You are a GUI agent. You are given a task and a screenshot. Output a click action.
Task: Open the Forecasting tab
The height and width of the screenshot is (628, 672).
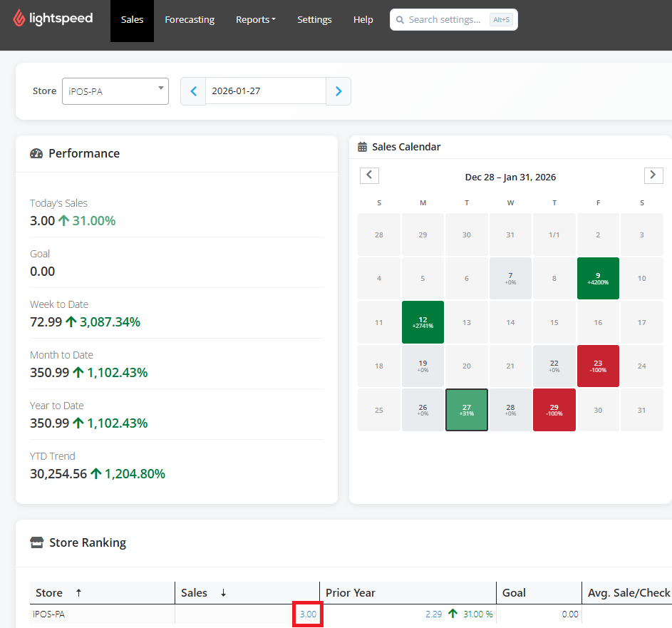[190, 20]
